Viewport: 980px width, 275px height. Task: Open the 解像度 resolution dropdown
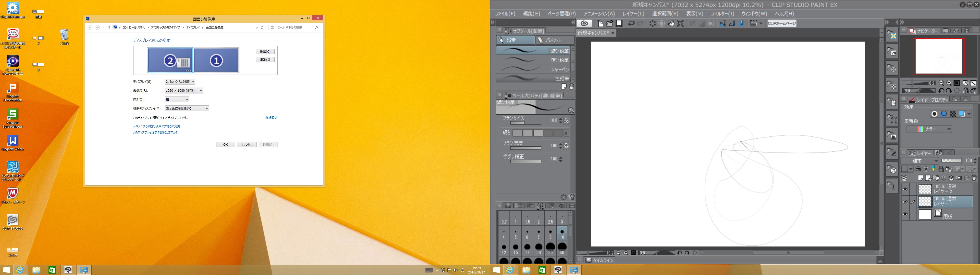(184, 90)
